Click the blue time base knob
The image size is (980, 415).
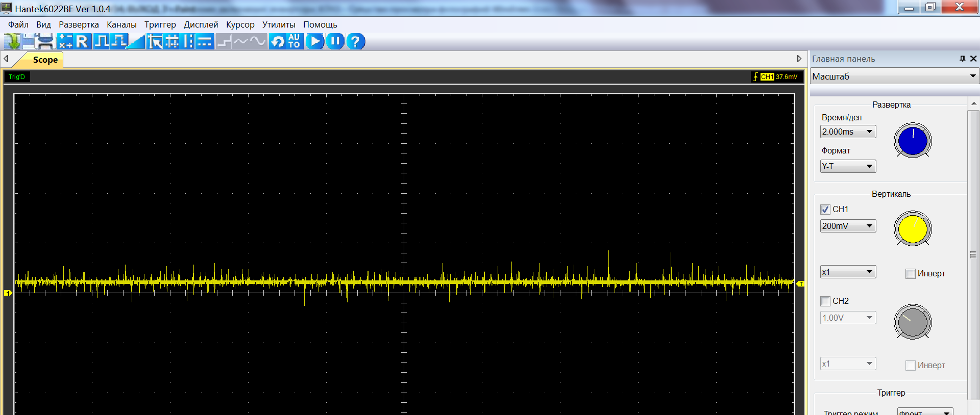coord(913,141)
